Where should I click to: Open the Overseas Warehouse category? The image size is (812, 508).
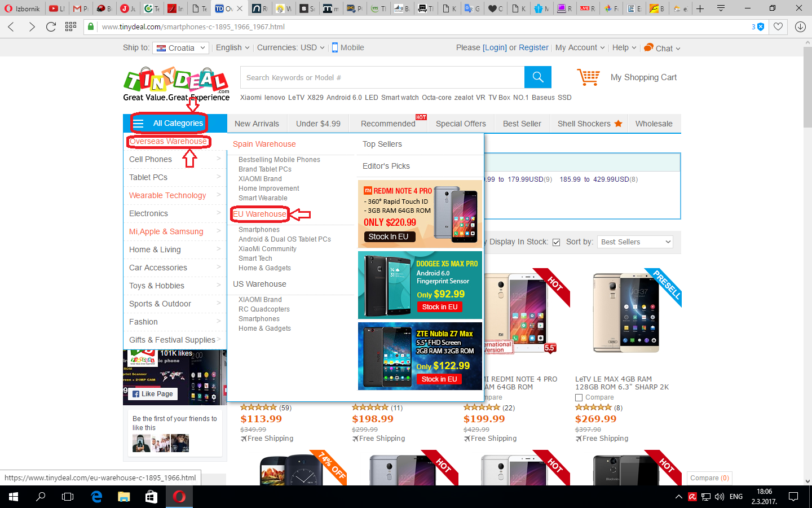pos(168,141)
